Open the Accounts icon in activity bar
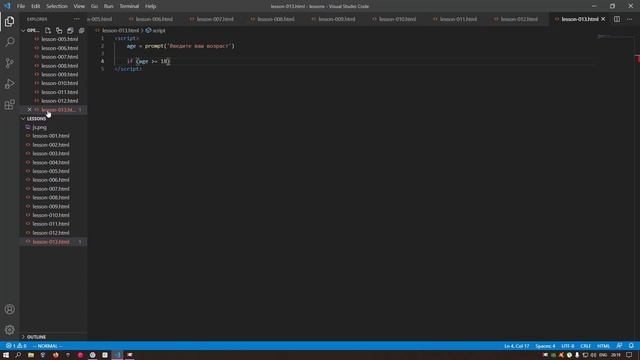 coord(9,309)
